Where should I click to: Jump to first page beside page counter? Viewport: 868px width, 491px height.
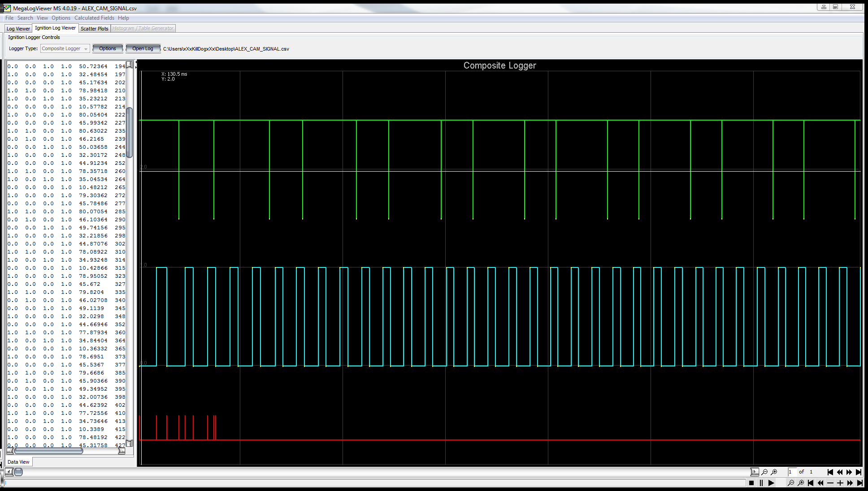point(830,472)
